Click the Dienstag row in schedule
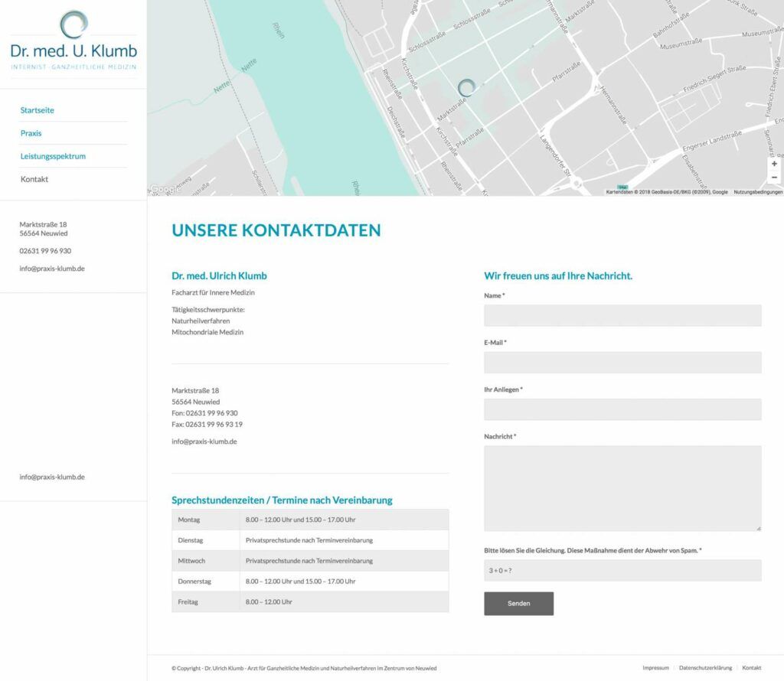 click(310, 541)
